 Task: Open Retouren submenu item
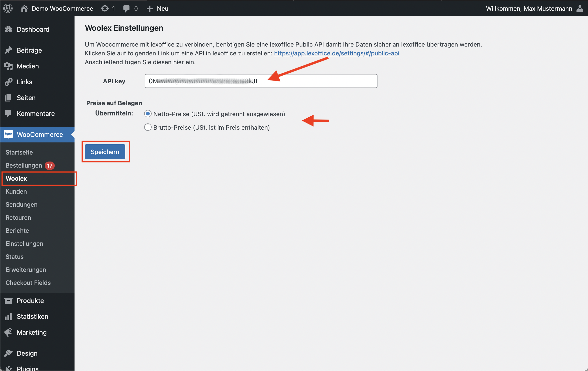click(18, 218)
